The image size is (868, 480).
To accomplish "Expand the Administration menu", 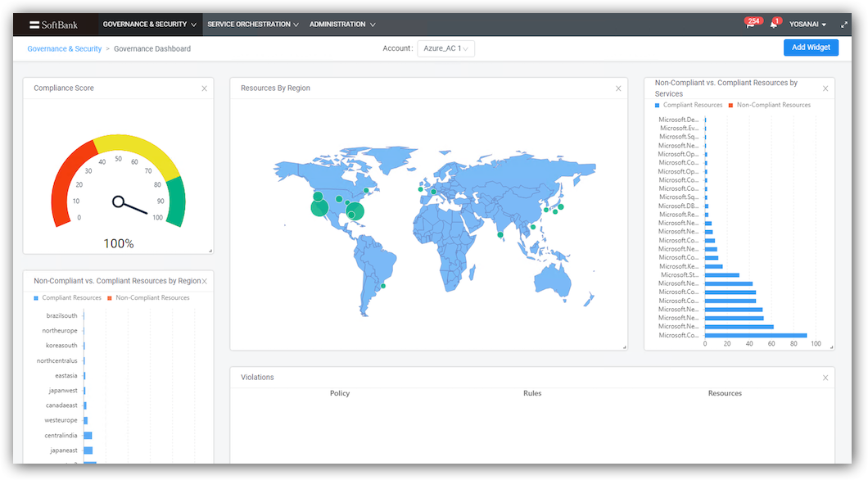I will click(342, 25).
